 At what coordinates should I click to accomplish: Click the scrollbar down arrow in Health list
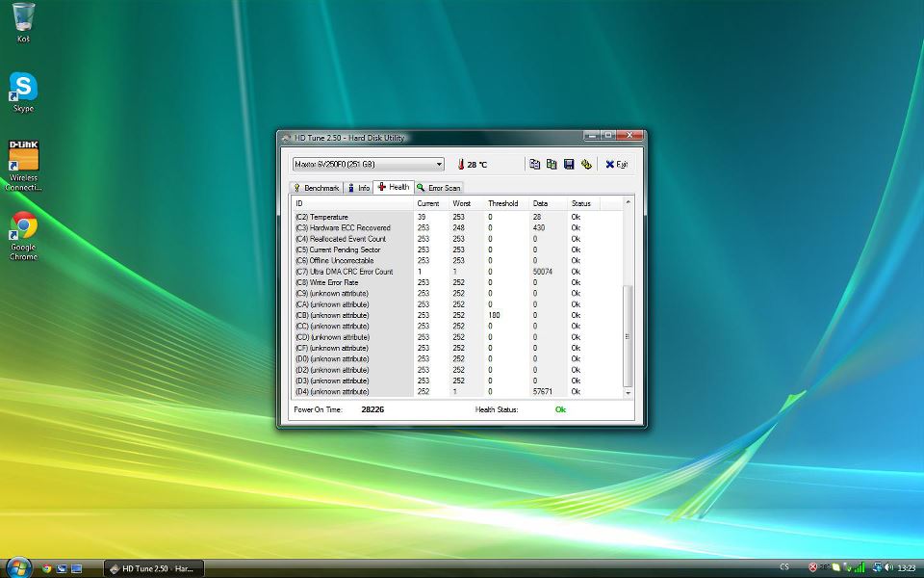(x=628, y=393)
